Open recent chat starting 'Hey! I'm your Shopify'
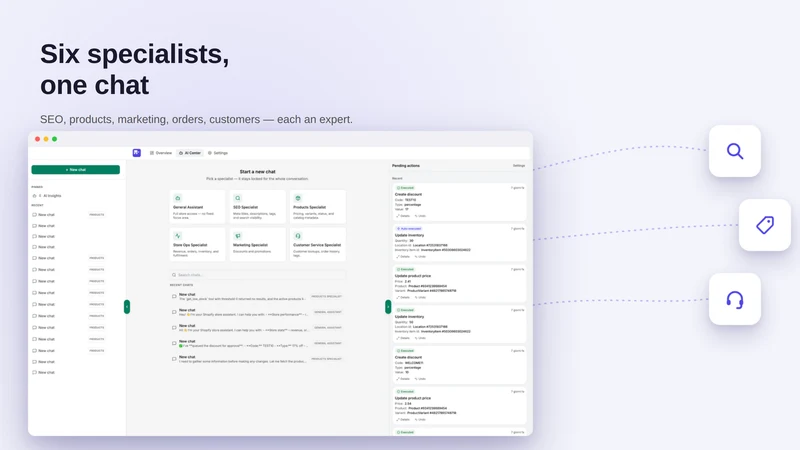 coord(258,312)
